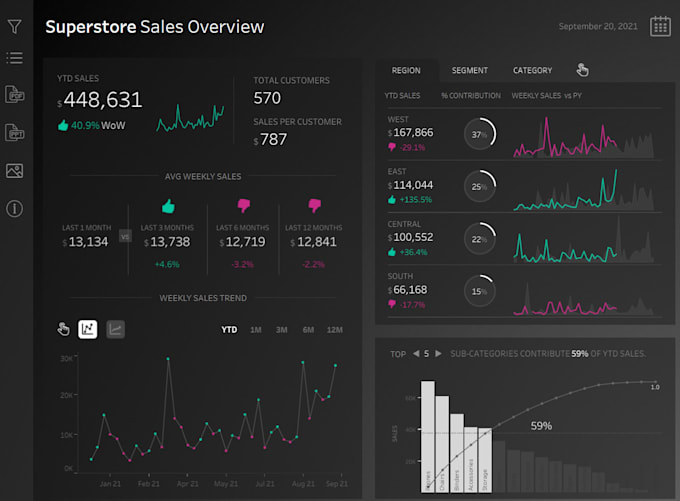Click the East weekly sales sparkline

point(584,189)
